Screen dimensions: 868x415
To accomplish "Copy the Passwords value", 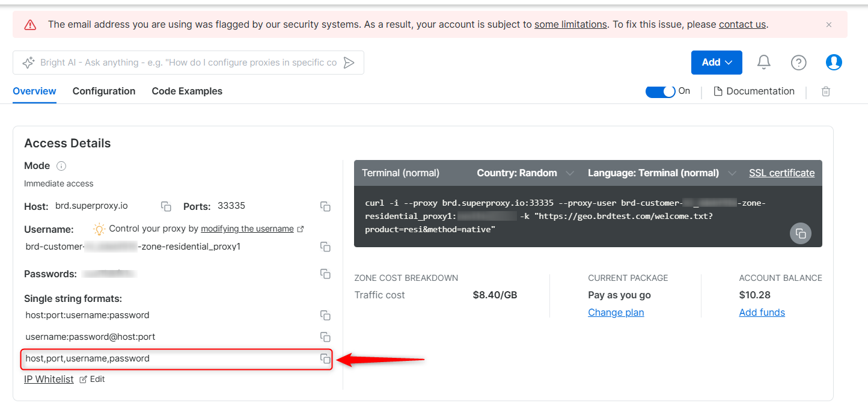I will click(325, 274).
